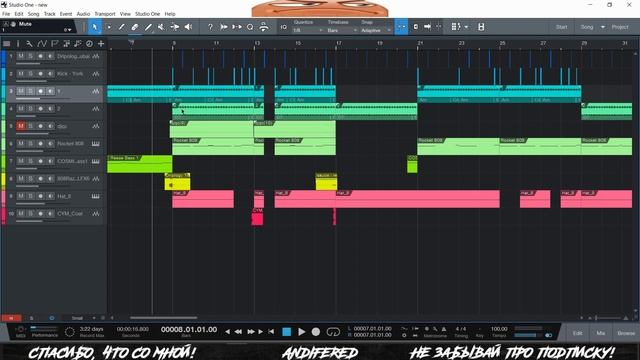Screen dimensions: 640x360
Task: Open the Track menu
Action: (49, 14)
